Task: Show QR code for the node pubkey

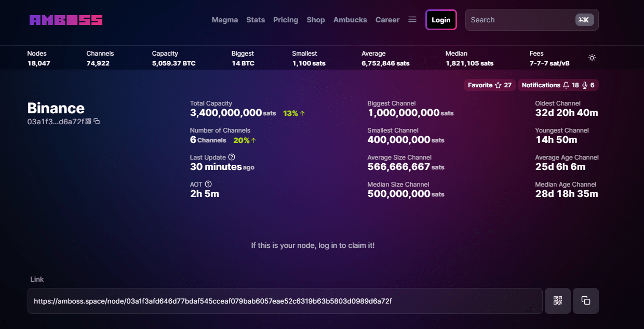Action: pos(88,121)
